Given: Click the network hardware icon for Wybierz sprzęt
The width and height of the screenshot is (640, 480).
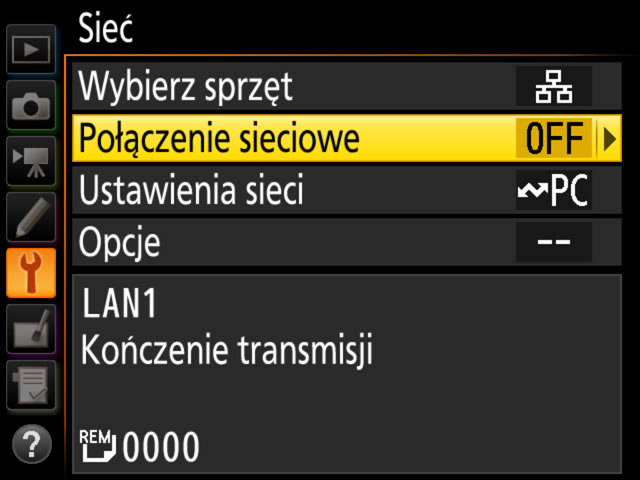Looking at the screenshot, I should pyautogui.click(x=553, y=87).
